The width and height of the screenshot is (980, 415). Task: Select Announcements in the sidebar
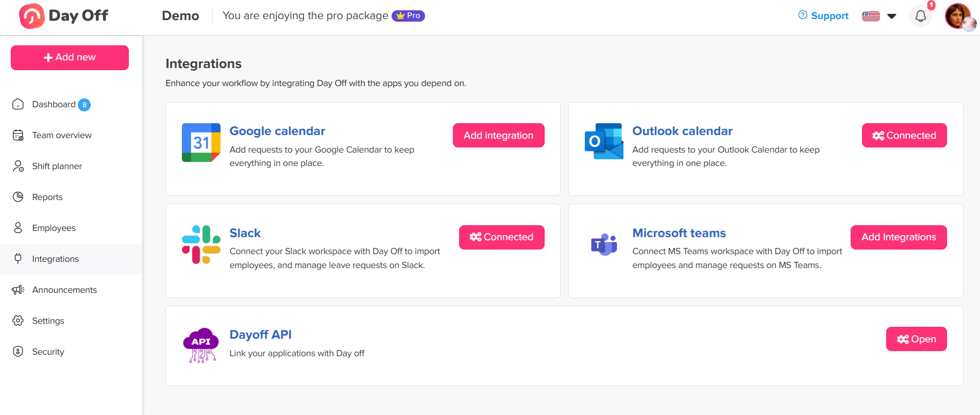64,290
